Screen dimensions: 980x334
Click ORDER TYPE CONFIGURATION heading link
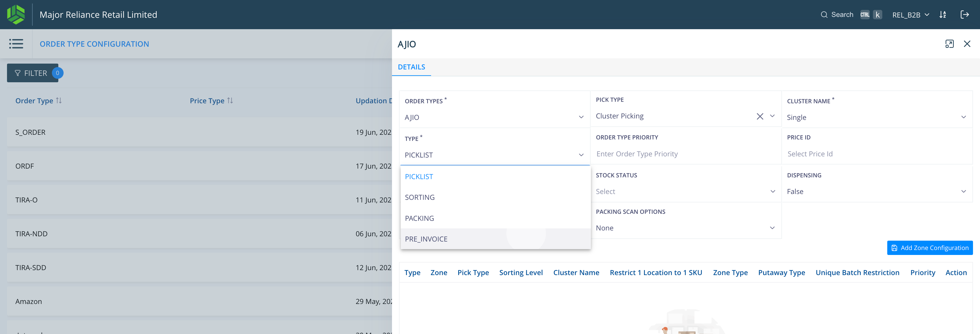point(94,44)
